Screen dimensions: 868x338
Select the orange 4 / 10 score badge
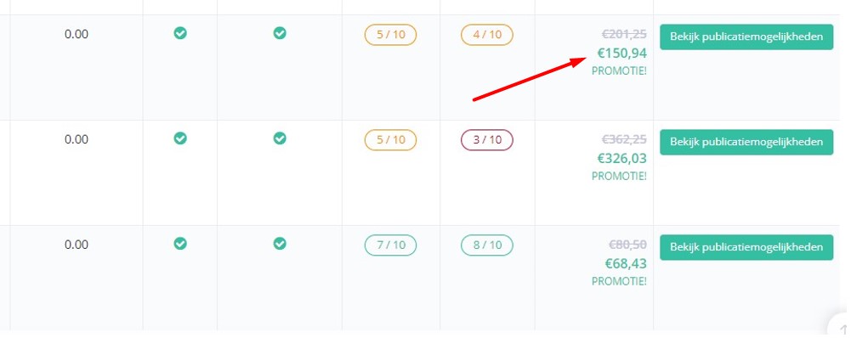pos(487,35)
